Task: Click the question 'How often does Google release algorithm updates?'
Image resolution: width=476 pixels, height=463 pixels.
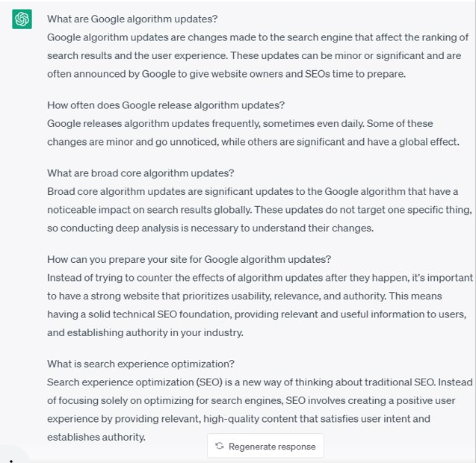Action: pos(166,105)
